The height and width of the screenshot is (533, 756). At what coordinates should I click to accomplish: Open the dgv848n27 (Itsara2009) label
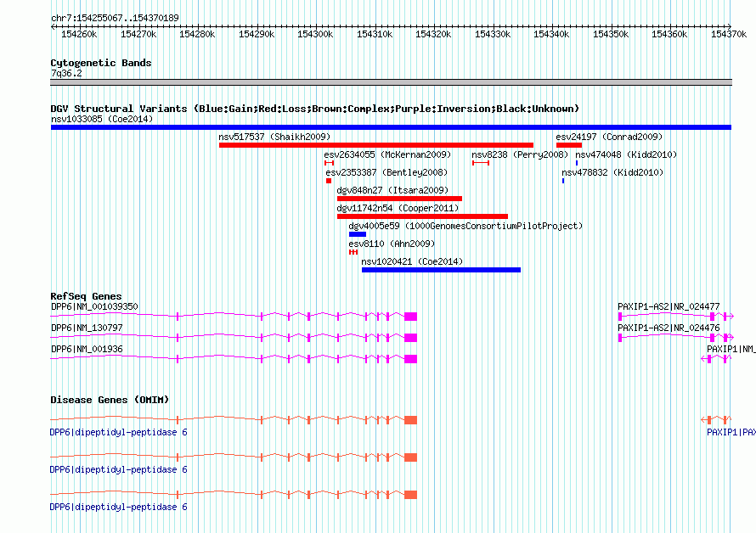[x=392, y=190]
